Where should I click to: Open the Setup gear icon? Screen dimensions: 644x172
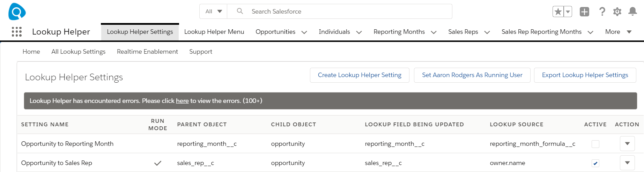[617, 12]
